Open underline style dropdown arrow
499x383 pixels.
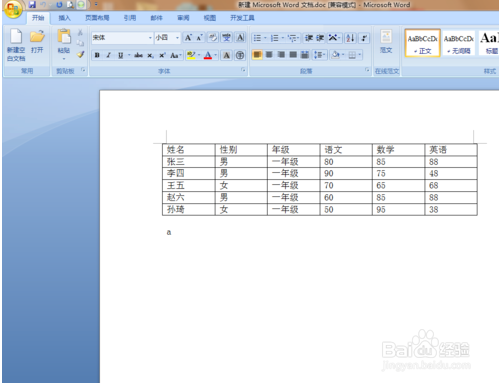coord(129,55)
